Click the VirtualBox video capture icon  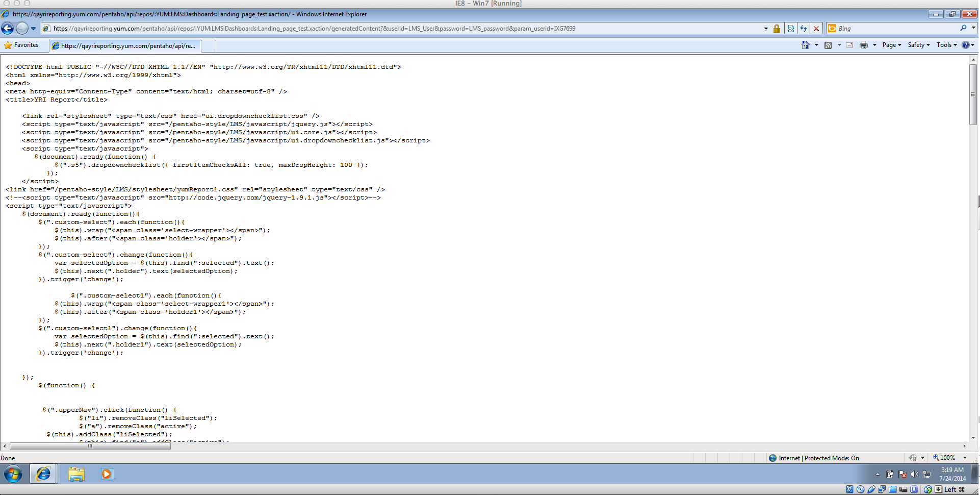pos(904,489)
